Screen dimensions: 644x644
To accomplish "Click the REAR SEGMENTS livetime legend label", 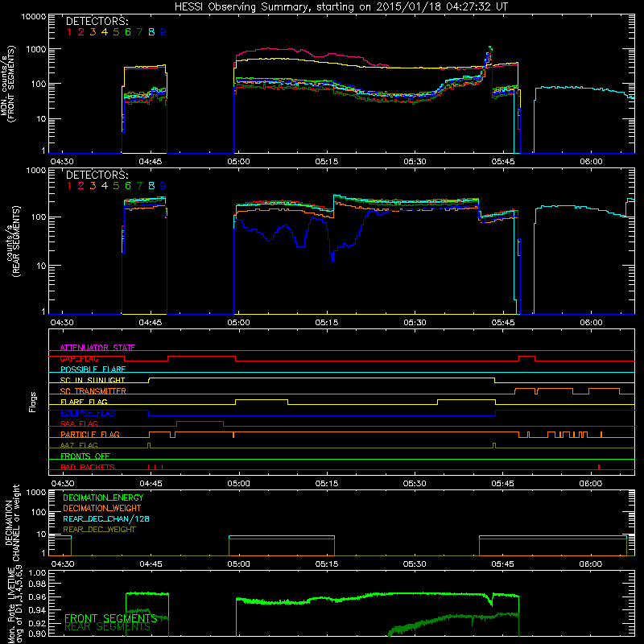I will coord(108,627).
